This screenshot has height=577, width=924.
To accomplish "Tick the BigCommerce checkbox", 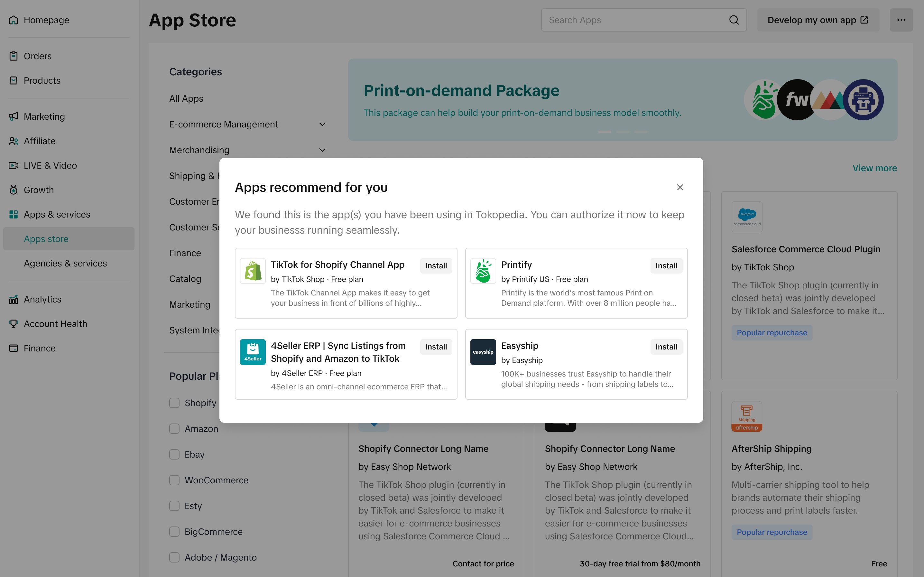I will pyautogui.click(x=174, y=532).
